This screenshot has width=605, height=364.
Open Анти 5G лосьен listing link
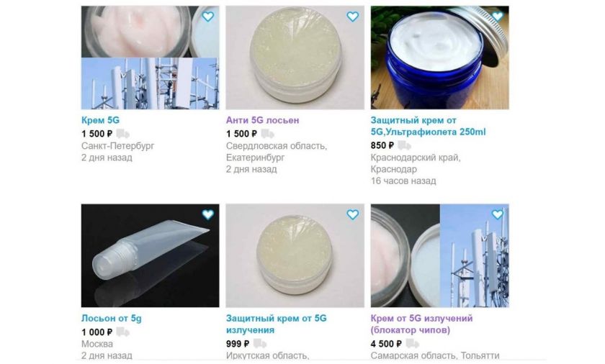pos(262,120)
